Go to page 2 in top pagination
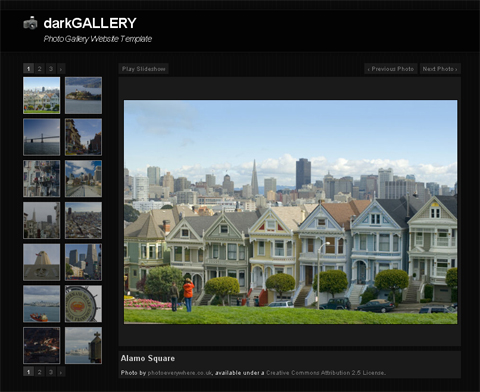Viewport: 480px width, 392px height. (39, 69)
